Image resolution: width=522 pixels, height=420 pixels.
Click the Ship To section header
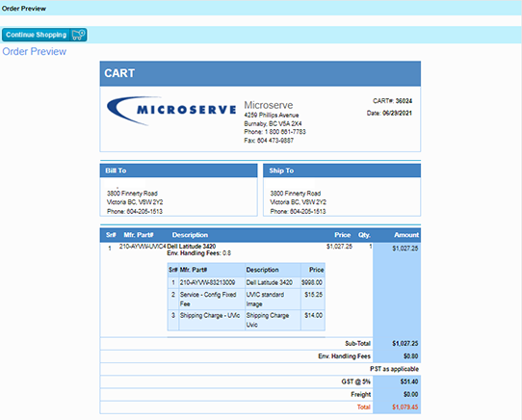pyautogui.click(x=342, y=171)
